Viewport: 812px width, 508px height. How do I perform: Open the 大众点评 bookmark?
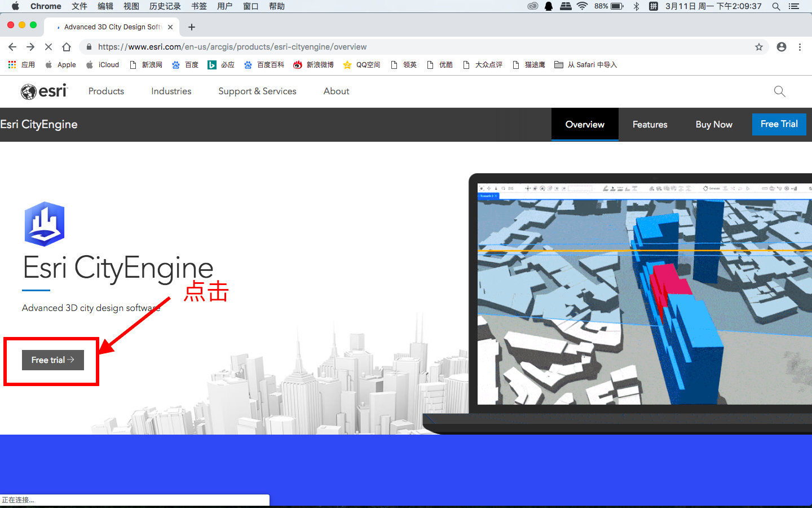tap(483, 65)
